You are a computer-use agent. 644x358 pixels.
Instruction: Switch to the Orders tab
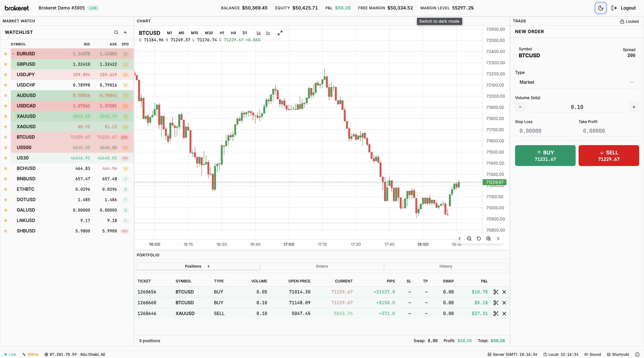(321, 266)
